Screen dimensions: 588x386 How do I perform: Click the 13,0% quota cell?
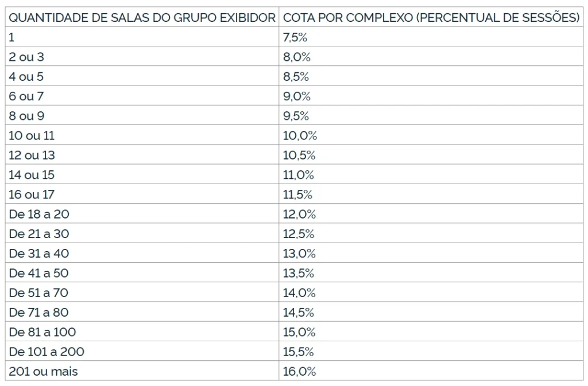[299, 254]
